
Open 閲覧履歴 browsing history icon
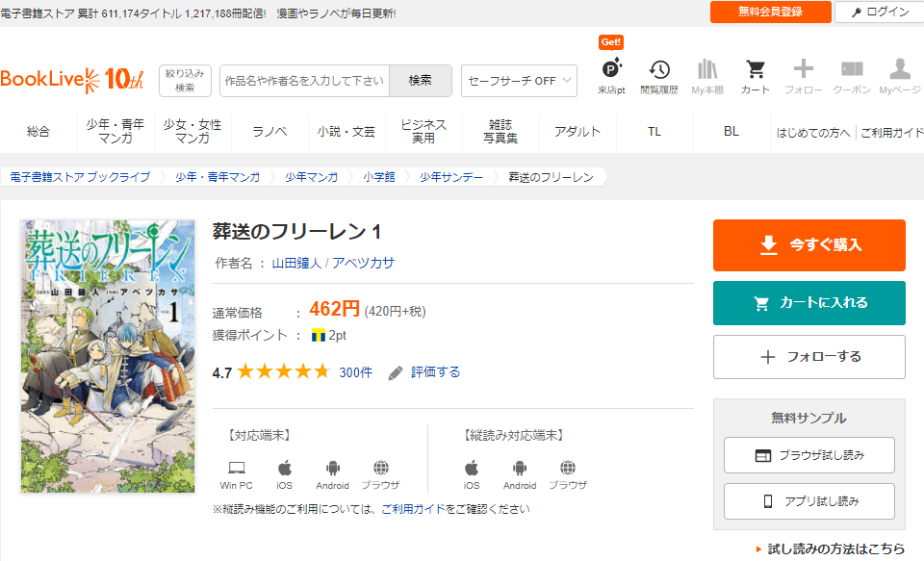click(659, 70)
